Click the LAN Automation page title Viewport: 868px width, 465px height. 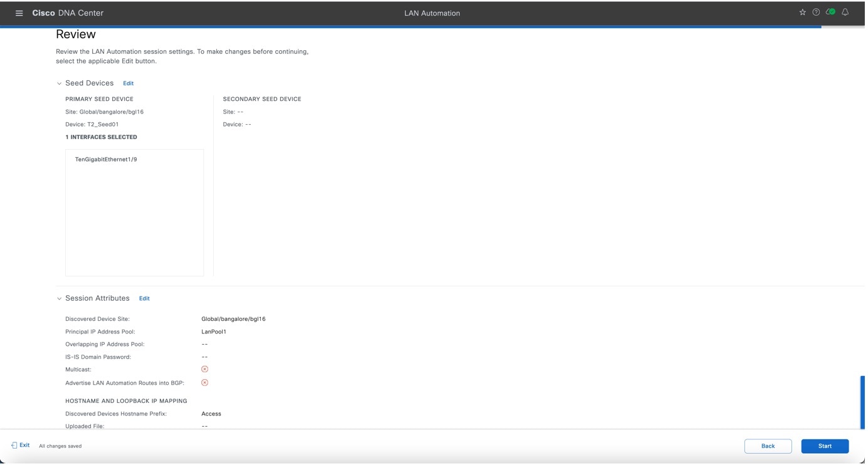point(432,13)
